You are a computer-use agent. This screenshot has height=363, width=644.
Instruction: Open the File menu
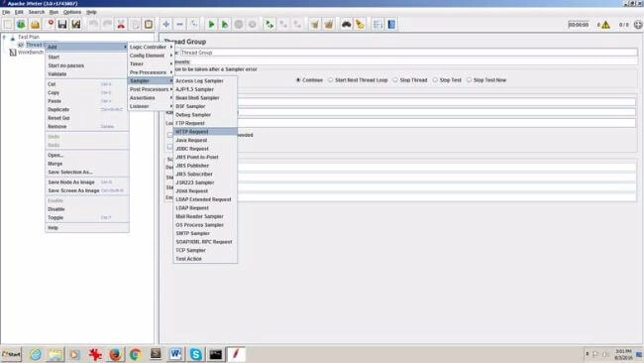tap(6, 12)
